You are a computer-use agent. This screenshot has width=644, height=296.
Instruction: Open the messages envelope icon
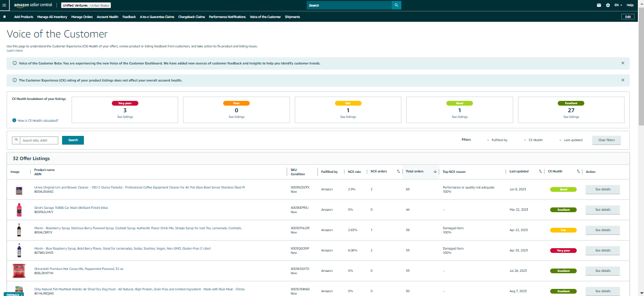599,5
